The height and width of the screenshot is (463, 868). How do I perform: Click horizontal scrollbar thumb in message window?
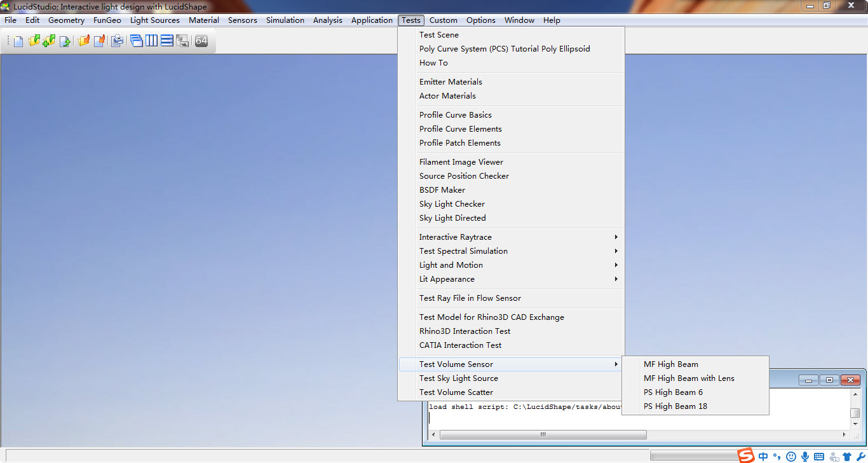point(543,435)
